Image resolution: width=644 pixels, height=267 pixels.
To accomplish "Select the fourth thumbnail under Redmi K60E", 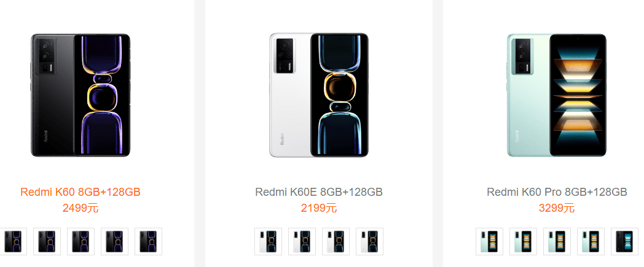I will (369, 241).
